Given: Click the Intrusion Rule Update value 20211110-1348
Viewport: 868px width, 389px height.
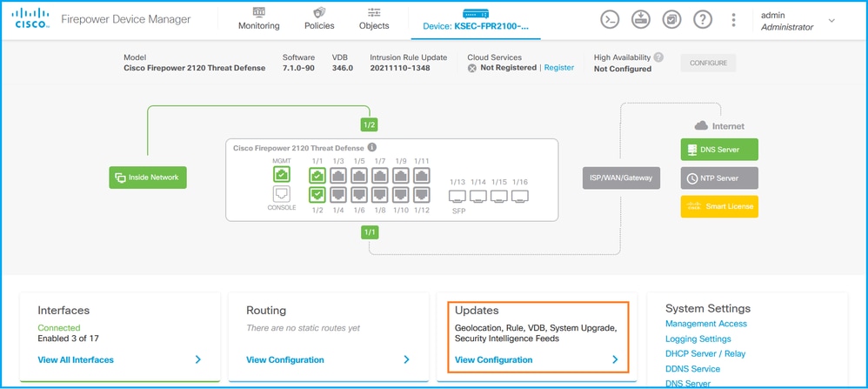Looking at the screenshot, I should click(x=400, y=68).
